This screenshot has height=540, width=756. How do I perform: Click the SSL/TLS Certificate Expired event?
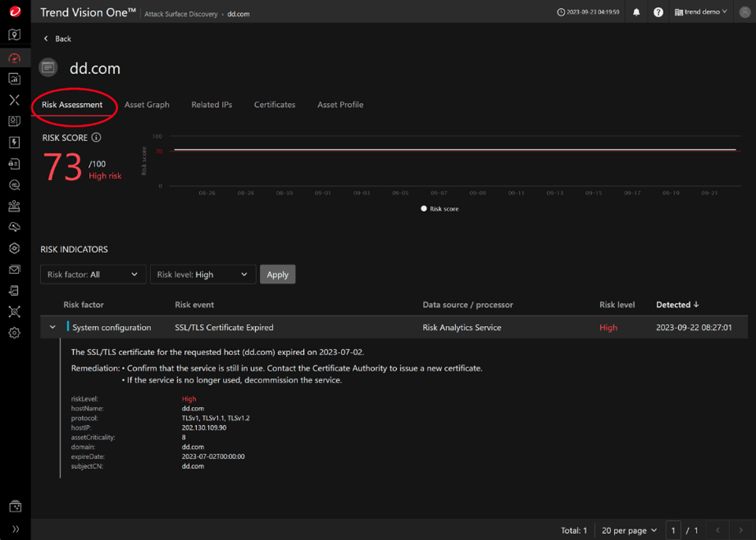224,327
